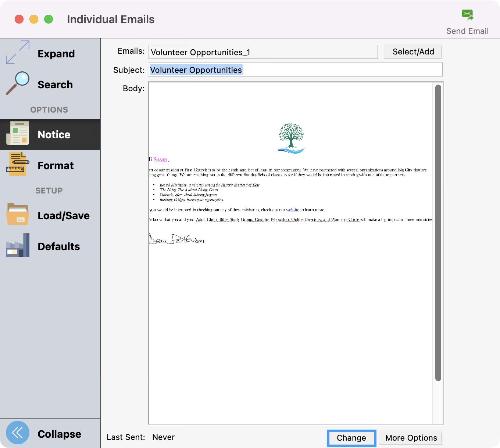Select the Search label in sidebar
Viewport: 500px width, 448px height.
click(x=55, y=85)
